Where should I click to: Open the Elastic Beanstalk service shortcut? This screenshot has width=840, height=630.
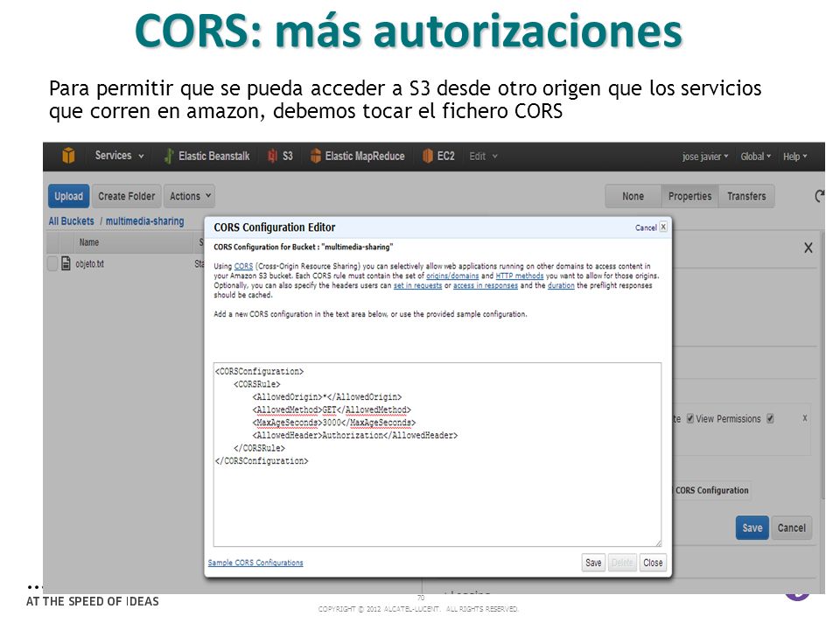(x=206, y=156)
